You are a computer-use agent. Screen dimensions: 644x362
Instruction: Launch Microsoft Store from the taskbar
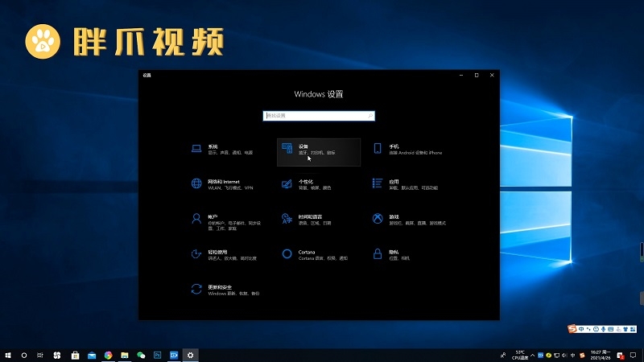(x=75, y=356)
